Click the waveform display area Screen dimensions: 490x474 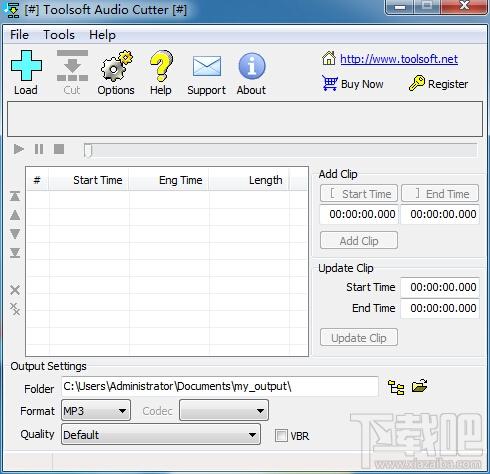[245, 119]
